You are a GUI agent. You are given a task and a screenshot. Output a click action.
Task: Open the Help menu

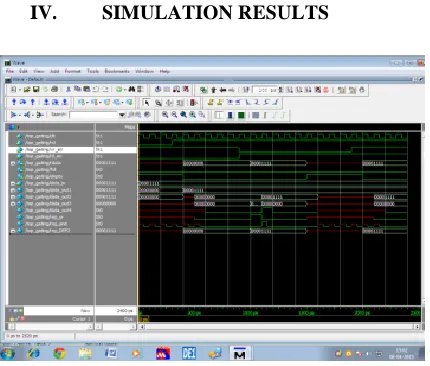[164, 71]
